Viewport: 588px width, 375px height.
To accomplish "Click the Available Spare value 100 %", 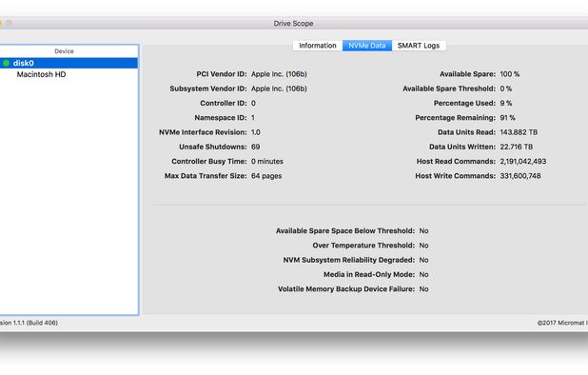I will [510, 74].
